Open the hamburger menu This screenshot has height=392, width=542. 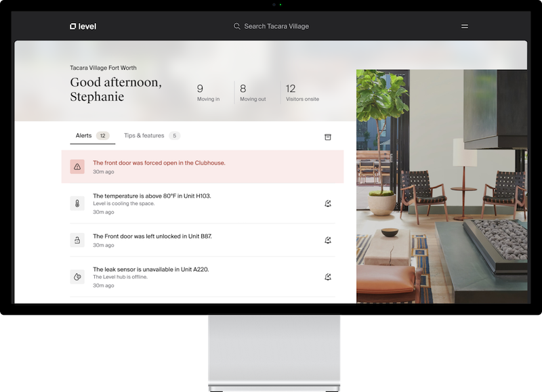[465, 26]
